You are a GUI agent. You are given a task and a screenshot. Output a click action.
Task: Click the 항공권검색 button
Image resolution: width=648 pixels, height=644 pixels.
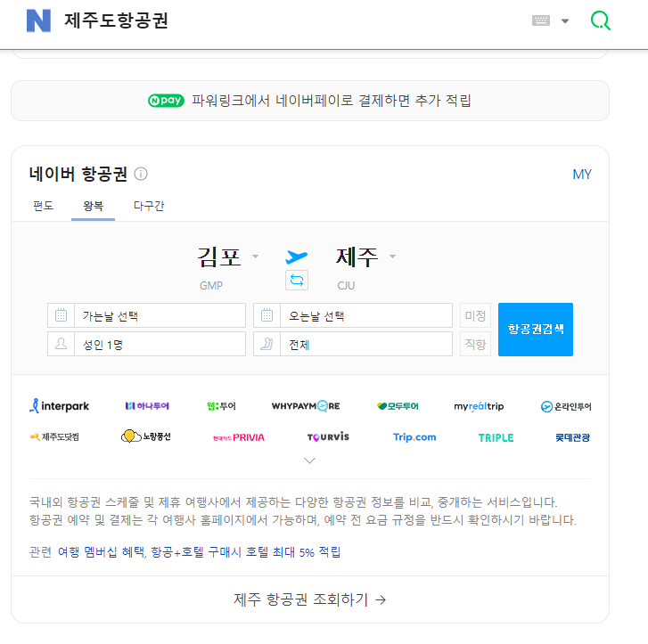536,330
